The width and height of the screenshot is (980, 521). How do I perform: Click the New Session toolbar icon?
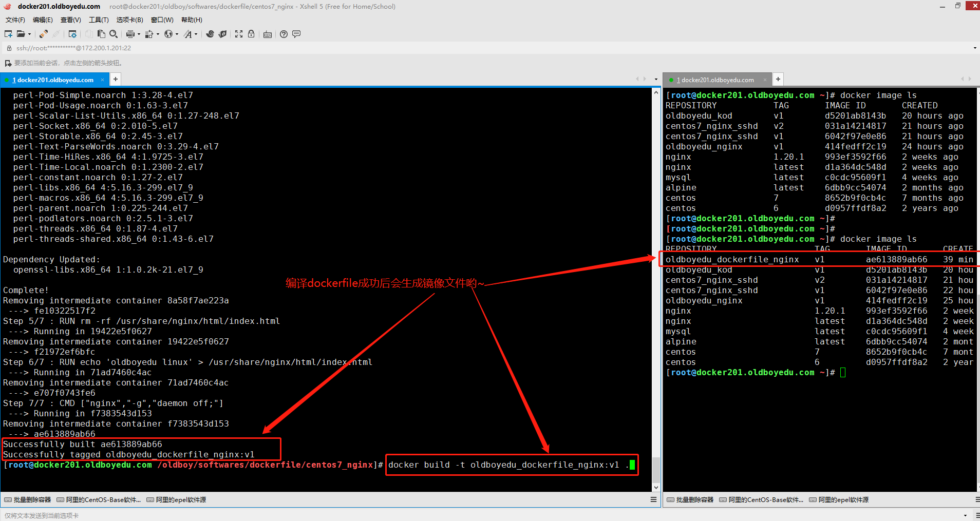click(x=8, y=34)
